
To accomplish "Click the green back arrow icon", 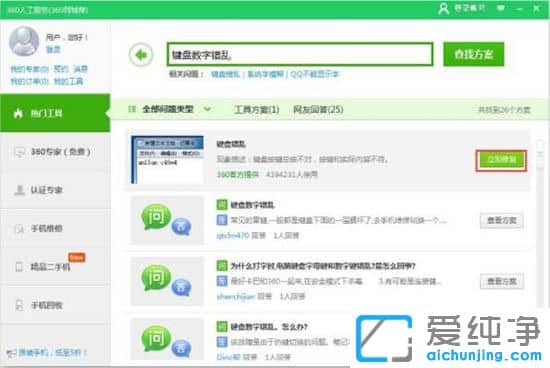I will click(141, 55).
